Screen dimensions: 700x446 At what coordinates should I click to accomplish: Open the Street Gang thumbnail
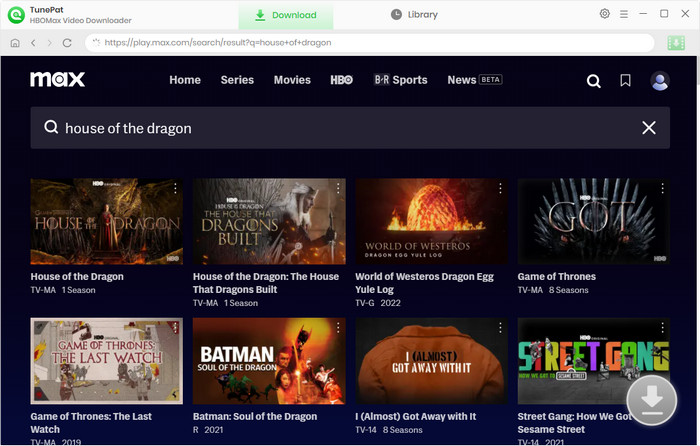tap(593, 361)
